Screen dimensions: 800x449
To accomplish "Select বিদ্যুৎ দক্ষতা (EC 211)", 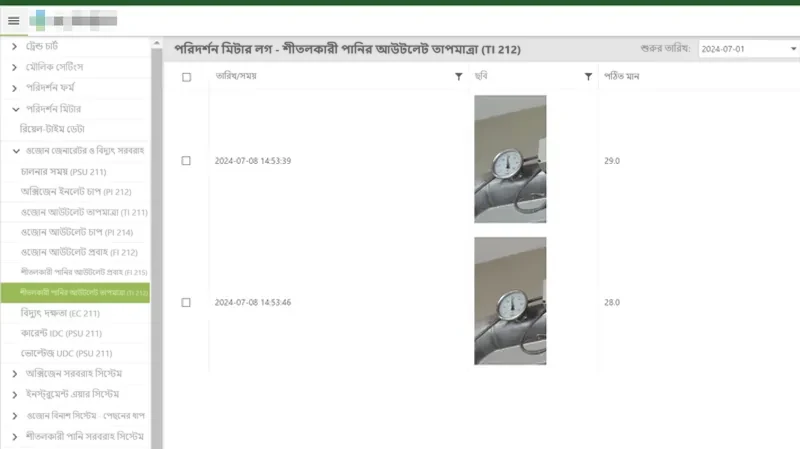I will pos(60,313).
